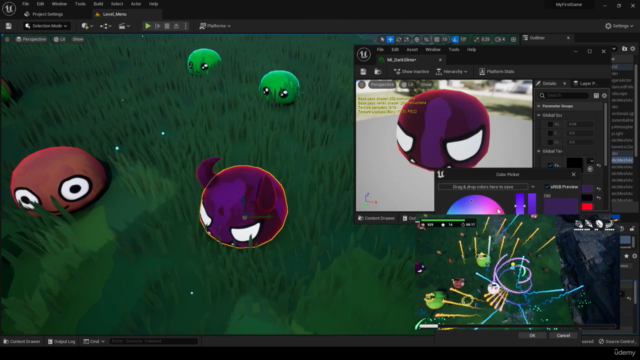640x360 pixels.
Task: Save the current level with the floppy icon
Action: click(9, 26)
